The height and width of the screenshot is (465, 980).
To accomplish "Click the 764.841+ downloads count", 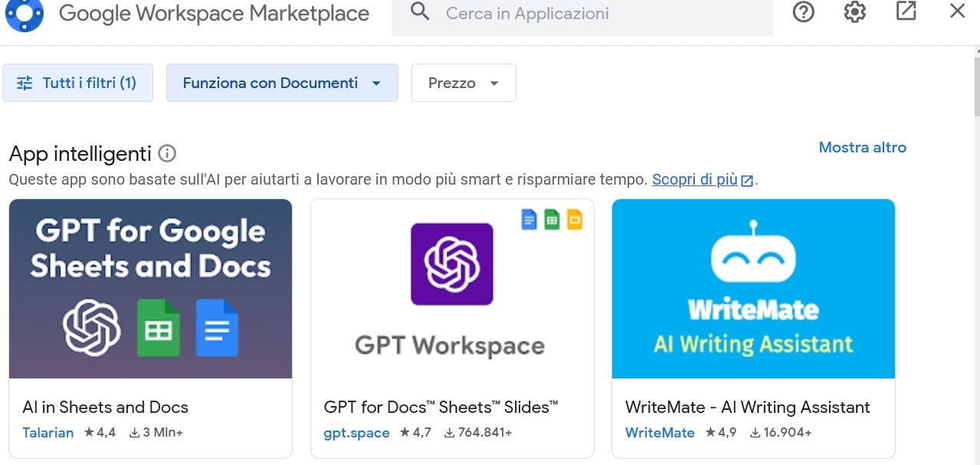I will coord(478,433).
